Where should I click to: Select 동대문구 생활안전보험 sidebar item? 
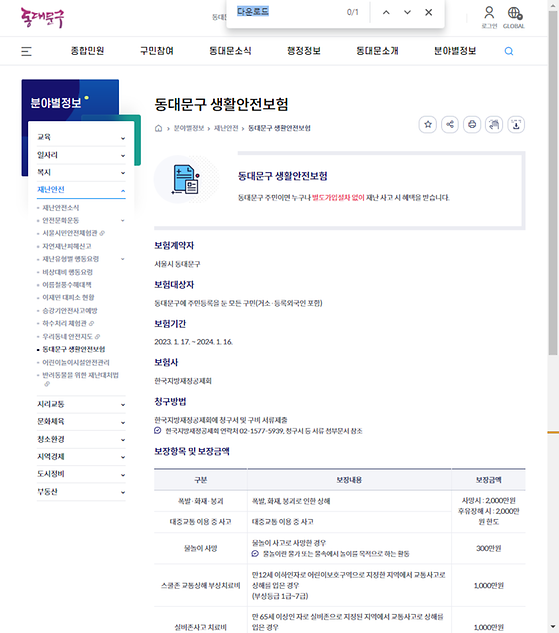coord(74,349)
